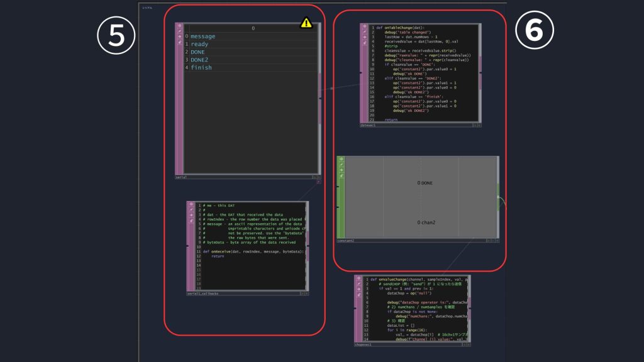Click the top flag icon on chopexec1 node
Viewport: 644px width, 362px height.
coord(358,278)
